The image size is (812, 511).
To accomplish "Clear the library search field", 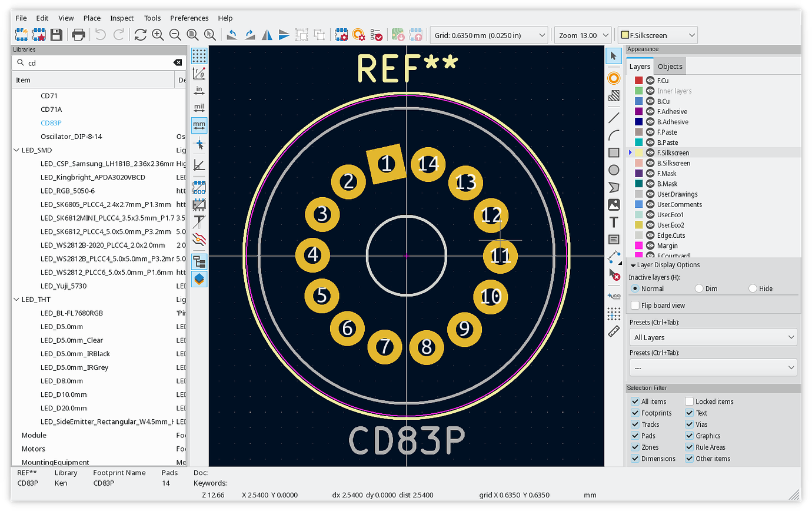I will 178,62.
